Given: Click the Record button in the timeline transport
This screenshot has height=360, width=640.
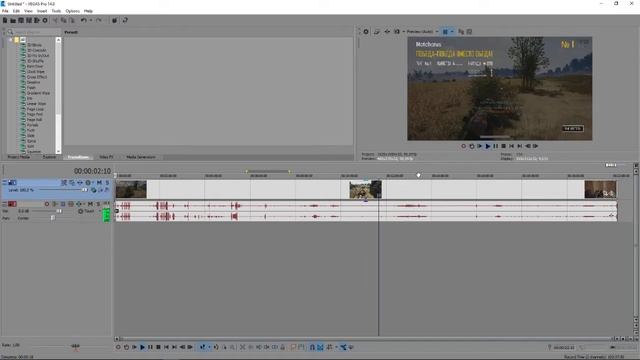Looking at the screenshot, I should tap(118, 347).
